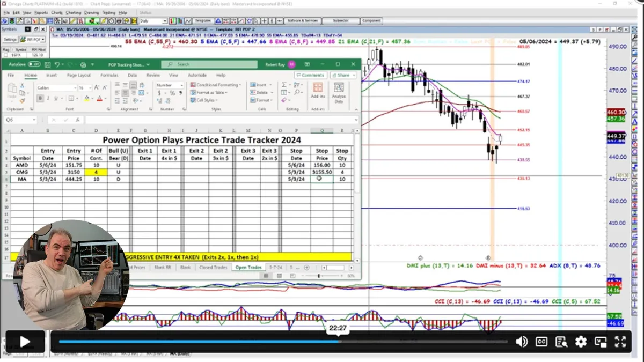Seek along the video progress bar
Image resolution: width=644 pixels, height=362 pixels.
[283, 342]
